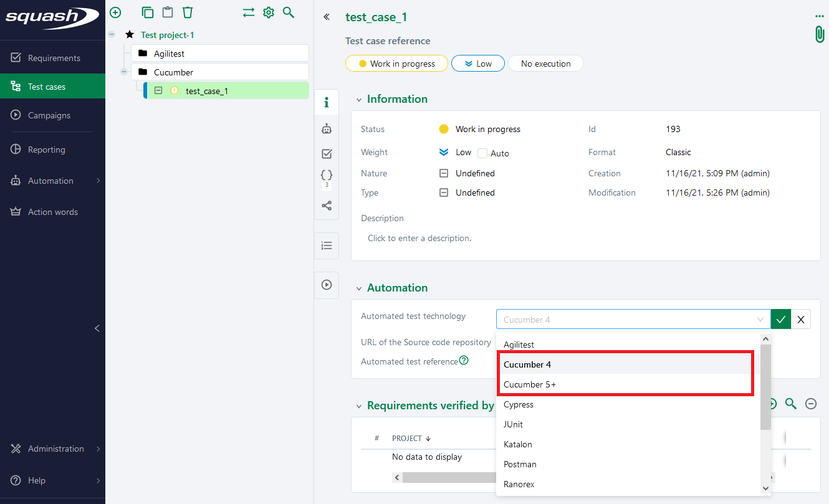Image resolution: width=829 pixels, height=504 pixels.
Task: Click the copy icon in tree toolbar
Action: 148,12
